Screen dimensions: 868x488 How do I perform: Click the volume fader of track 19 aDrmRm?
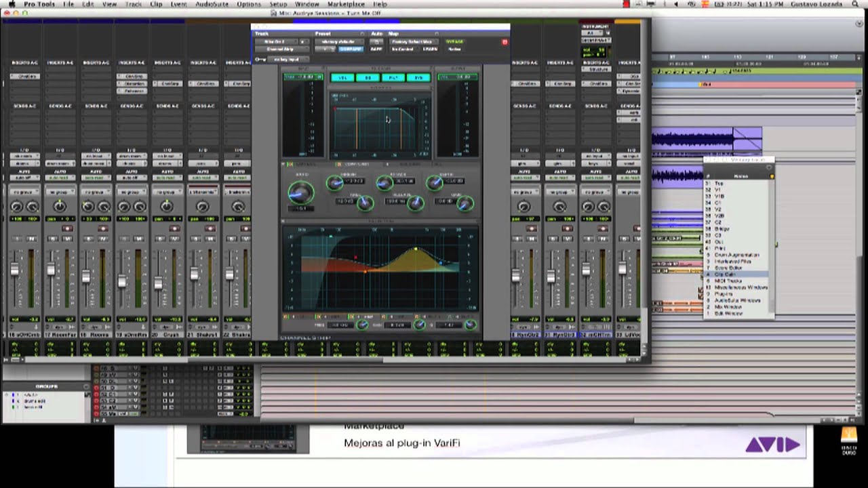click(122, 280)
